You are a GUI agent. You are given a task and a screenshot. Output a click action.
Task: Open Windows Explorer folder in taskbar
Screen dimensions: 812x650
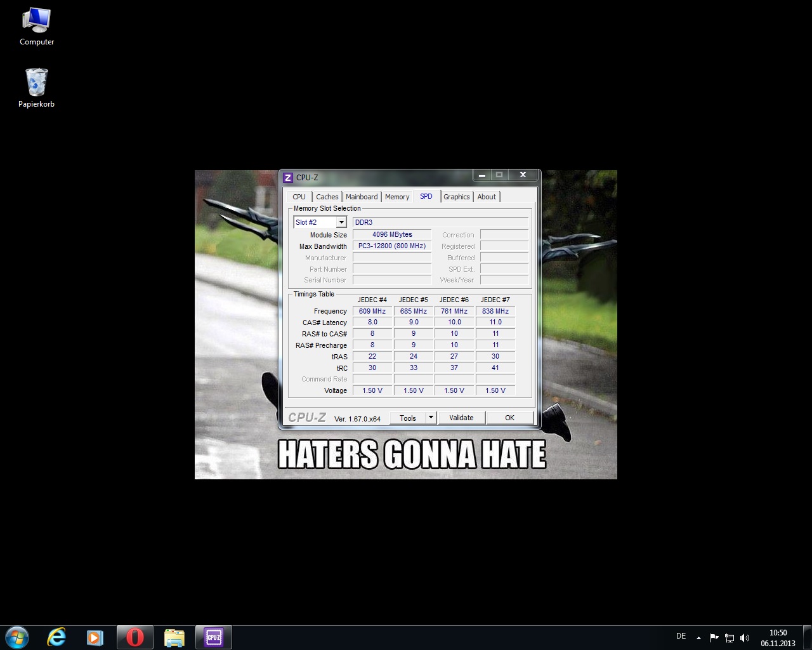174,637
